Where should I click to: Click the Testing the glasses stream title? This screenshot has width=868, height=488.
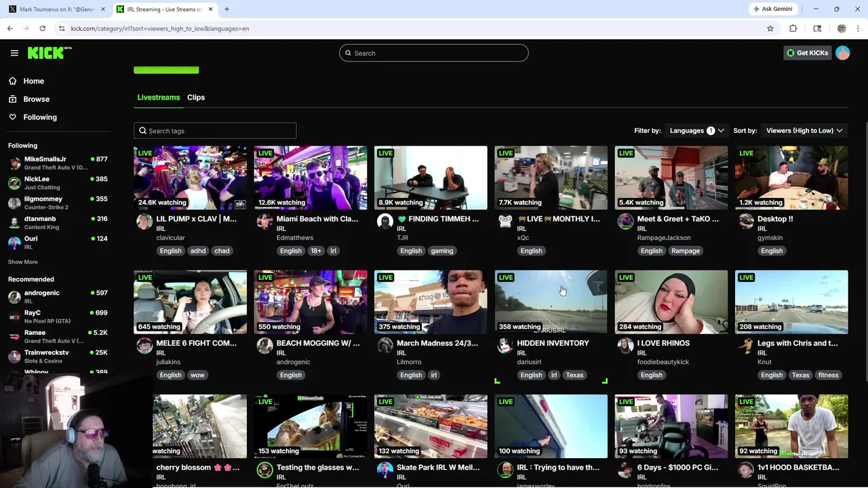(x=317, y=467)
